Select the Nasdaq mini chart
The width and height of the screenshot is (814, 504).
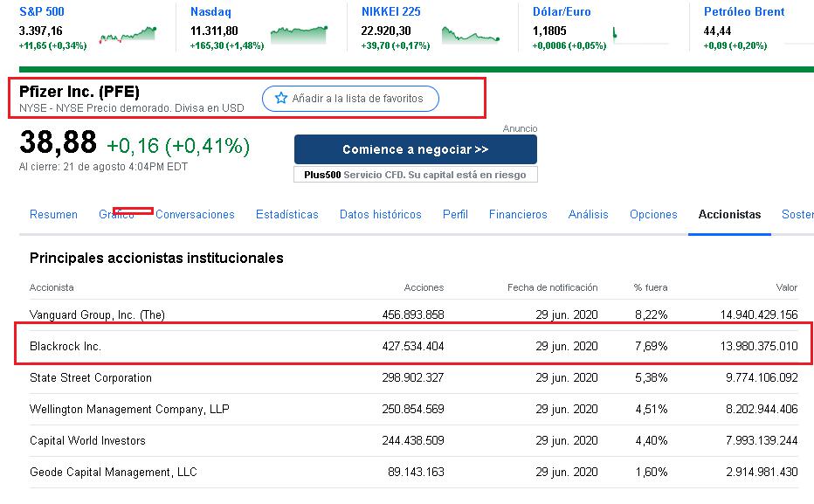click(x=297, y=35)
